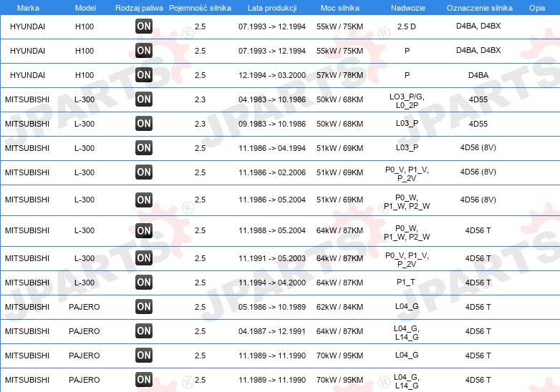Click the ON icon for the 11.1986 -> 05.2004 row

click(x=144, y=200)
